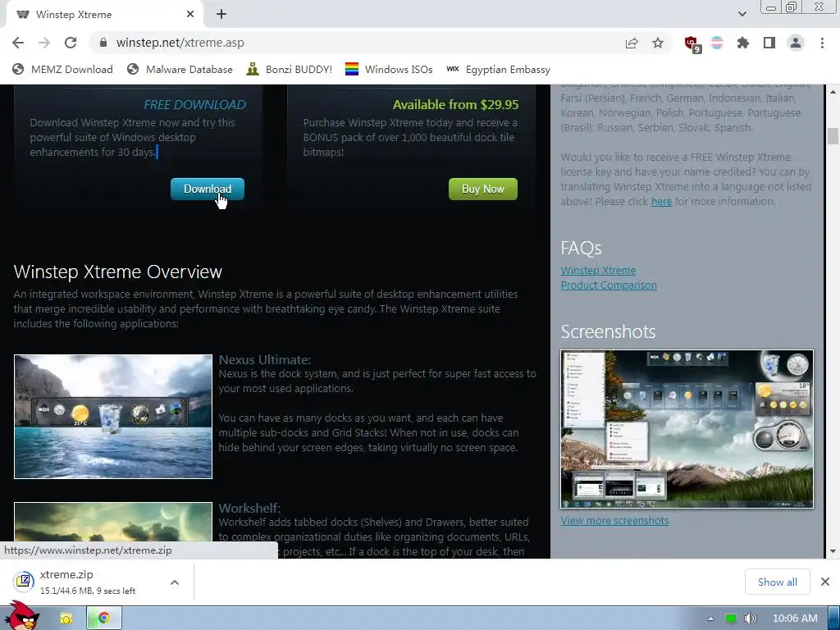Open the uBlock Origin extension
This screenshot has height=630, width=840.
tap(692, 43)
